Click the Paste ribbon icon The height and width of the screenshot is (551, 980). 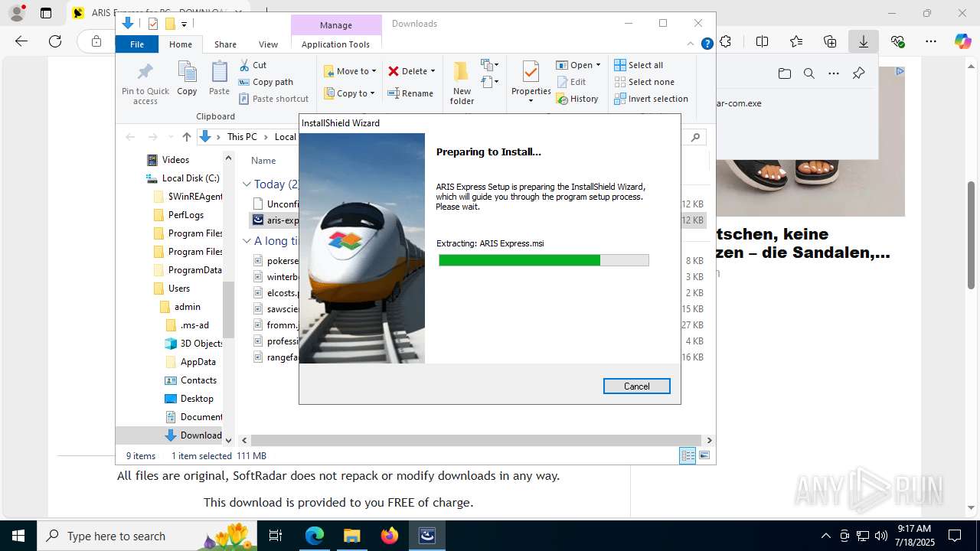[219, 78]
